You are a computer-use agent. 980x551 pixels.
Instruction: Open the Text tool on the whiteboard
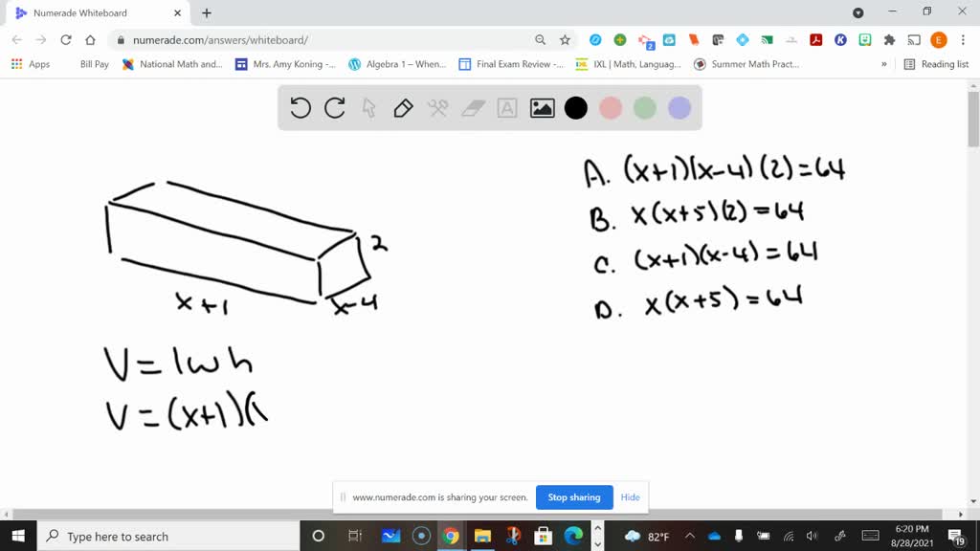506,108
